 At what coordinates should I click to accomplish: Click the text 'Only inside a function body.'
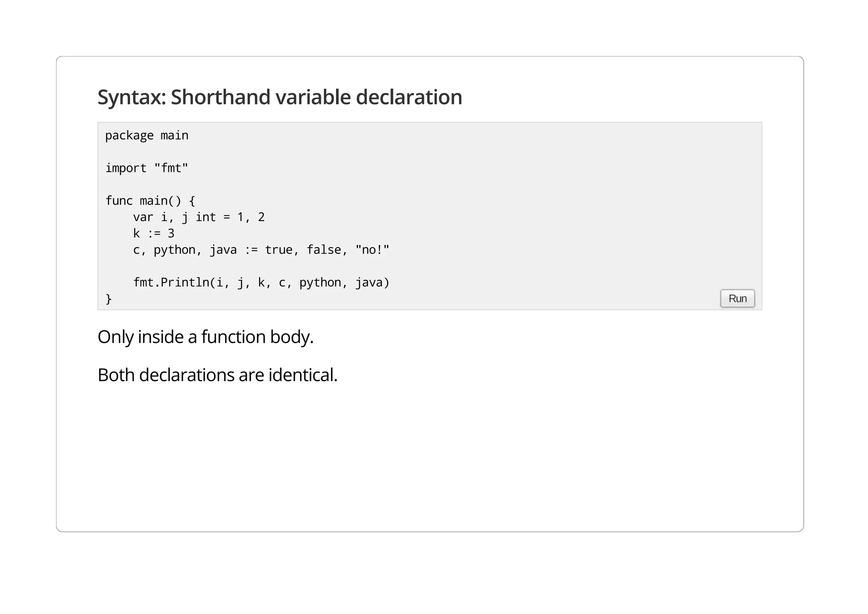[206, 337]
